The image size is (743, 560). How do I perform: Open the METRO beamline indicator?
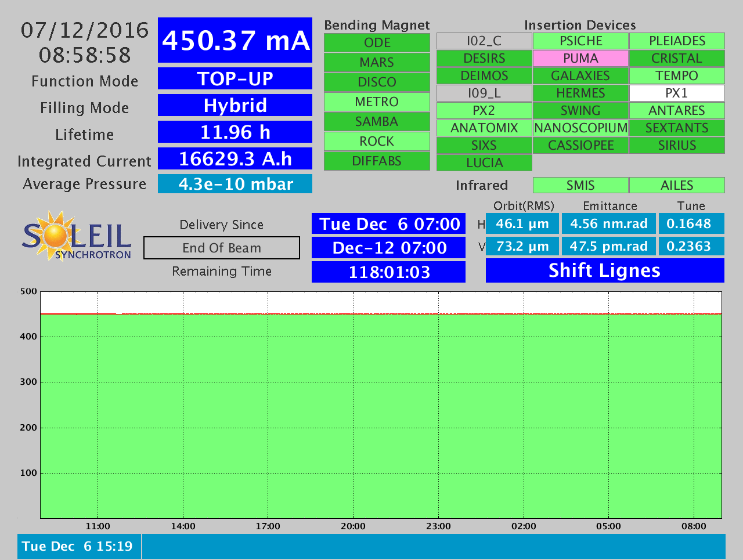click(x=377, y=102)
